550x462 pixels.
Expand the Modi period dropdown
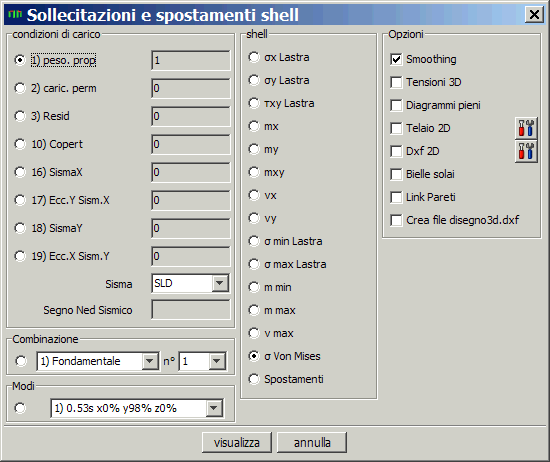[213, 408]
